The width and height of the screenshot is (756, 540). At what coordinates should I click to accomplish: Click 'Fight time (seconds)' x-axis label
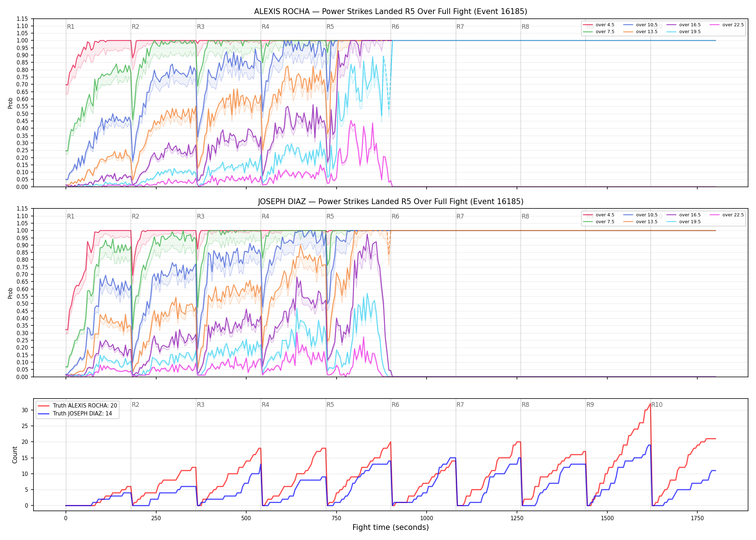(391, 527)
